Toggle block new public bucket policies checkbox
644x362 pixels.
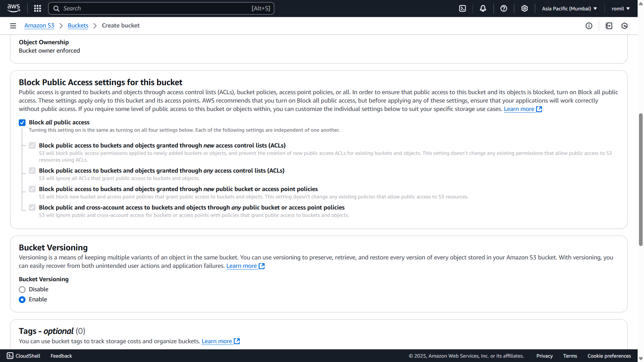[32, 189]
